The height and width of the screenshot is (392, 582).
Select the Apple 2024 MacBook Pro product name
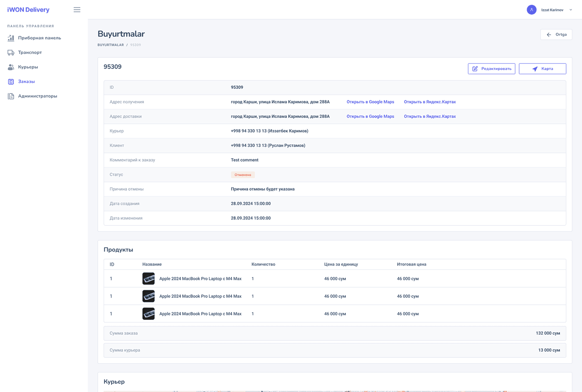pyautogui.click(x=200, y=278)
